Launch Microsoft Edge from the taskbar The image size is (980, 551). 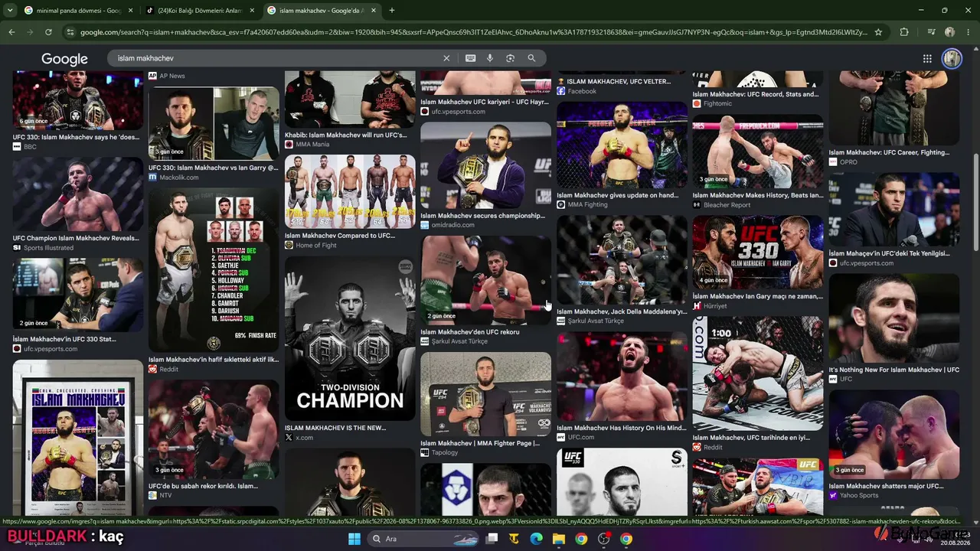click(537, 539)
